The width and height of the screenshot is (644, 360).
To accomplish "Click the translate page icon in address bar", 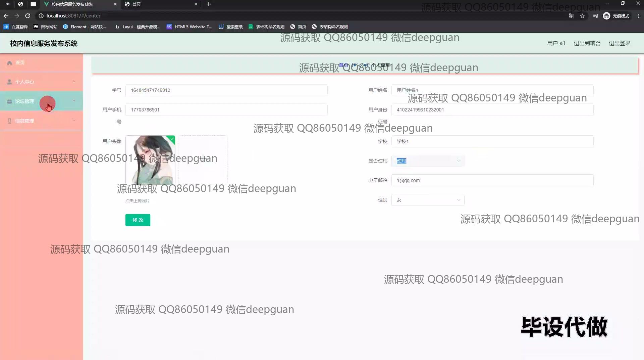I will pyautogui.click(x=571, y=16).
